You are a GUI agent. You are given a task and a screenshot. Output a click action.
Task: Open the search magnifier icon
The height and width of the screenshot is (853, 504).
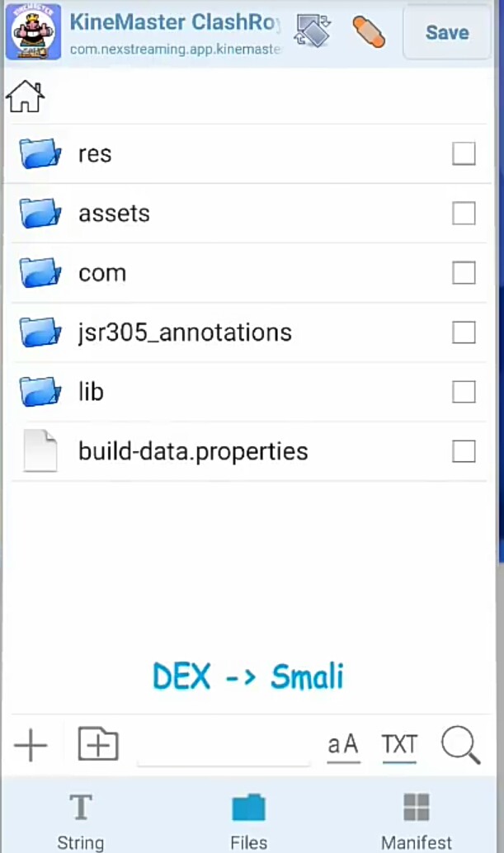460,745
